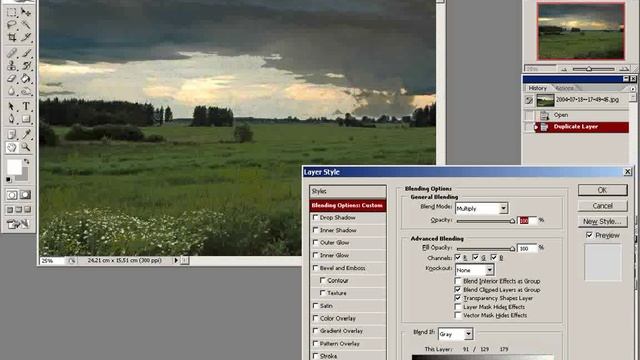Select the Zoom magnifier tool
Image resolution: width=640 pixels, height=360 pixels.
pos(26,147)
